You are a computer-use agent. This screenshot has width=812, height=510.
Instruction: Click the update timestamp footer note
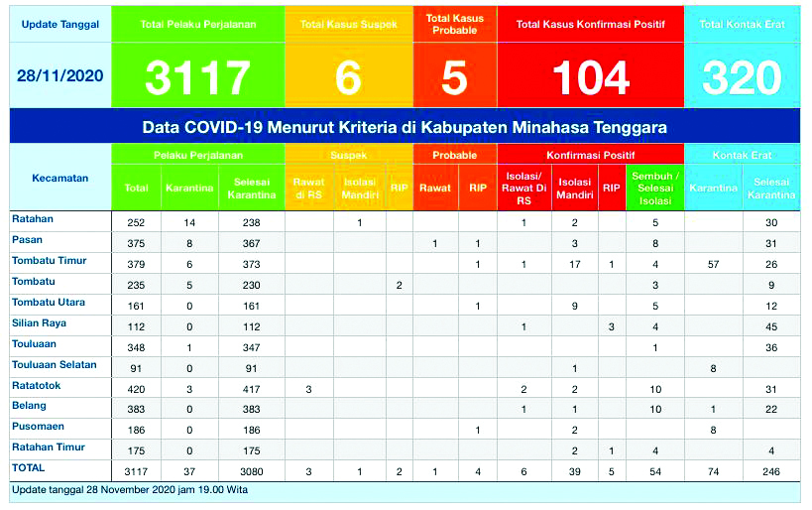[x=129, y=490]
